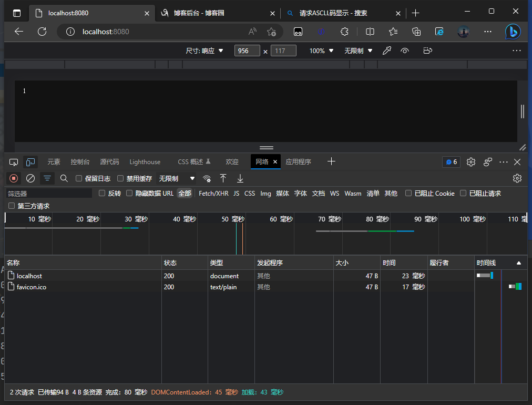
Task: Tick the 第三方请求 checkbox
Action: 12,206
